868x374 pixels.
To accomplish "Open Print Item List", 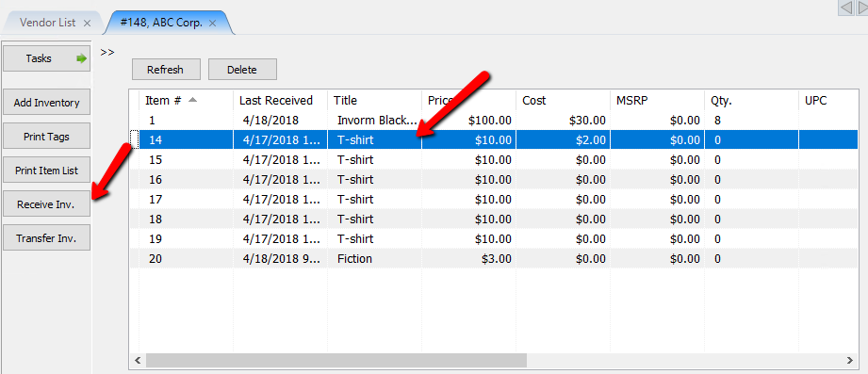I will pos(46,171).
